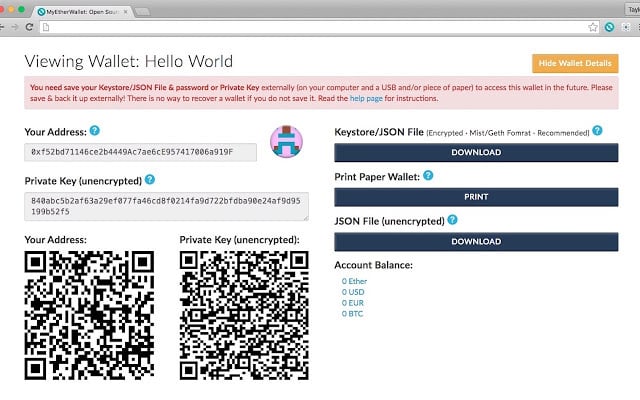
Task: Open a new tab with the blank tab button
Action: 142,12
